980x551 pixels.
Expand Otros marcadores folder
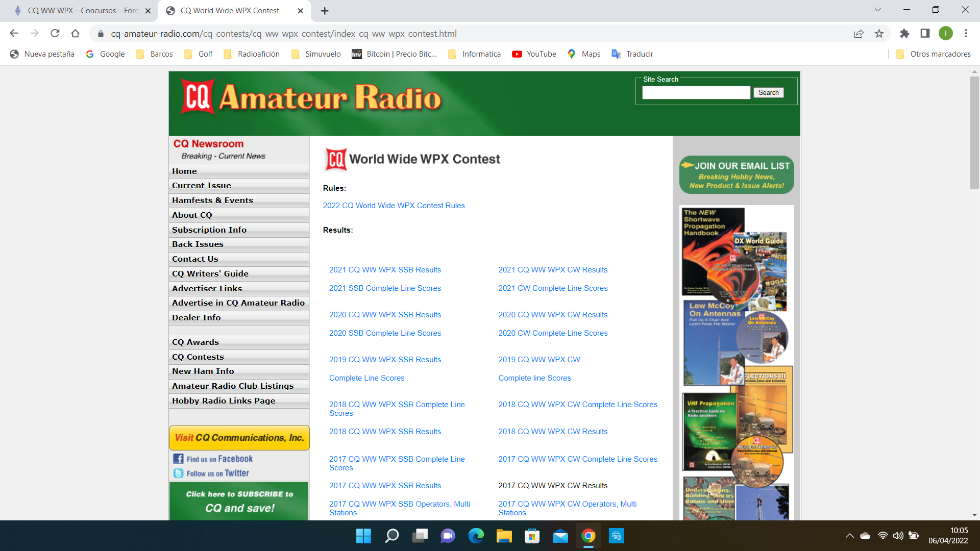click(934, 54)
